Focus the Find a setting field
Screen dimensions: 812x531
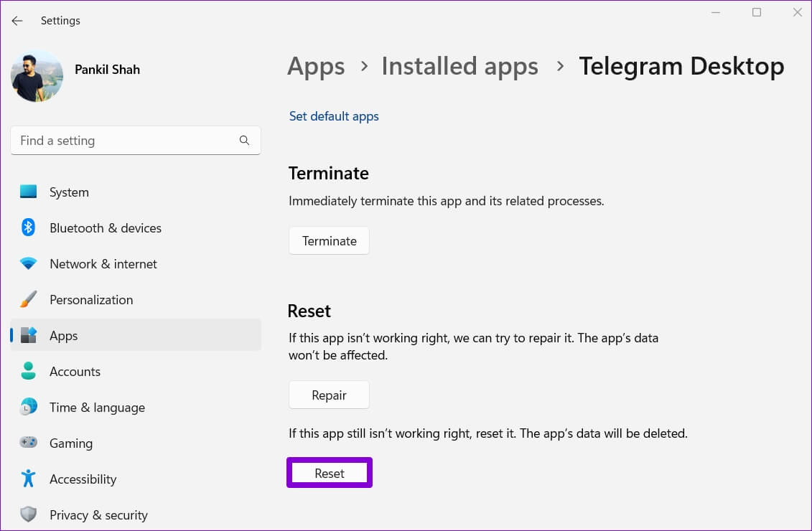(x=136, y=140)
